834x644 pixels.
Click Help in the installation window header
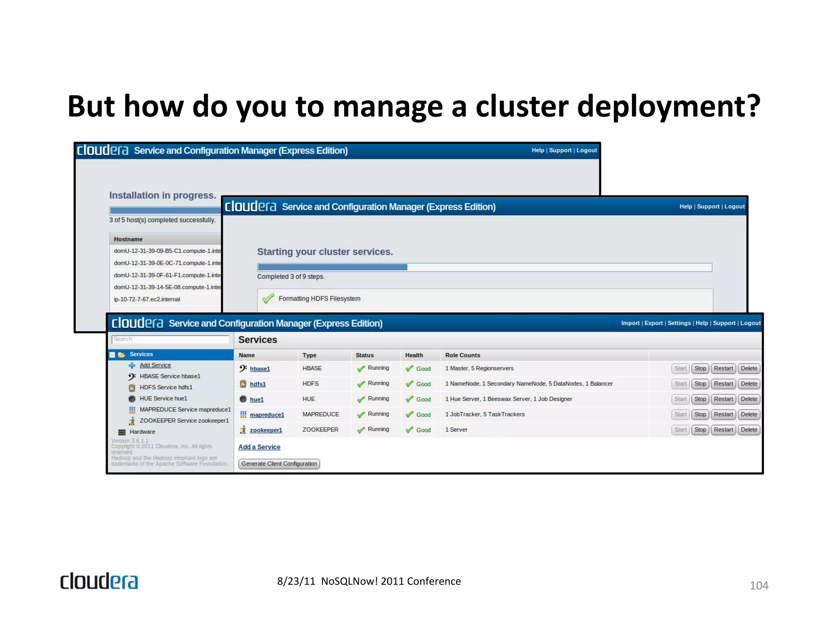[538, 150]
